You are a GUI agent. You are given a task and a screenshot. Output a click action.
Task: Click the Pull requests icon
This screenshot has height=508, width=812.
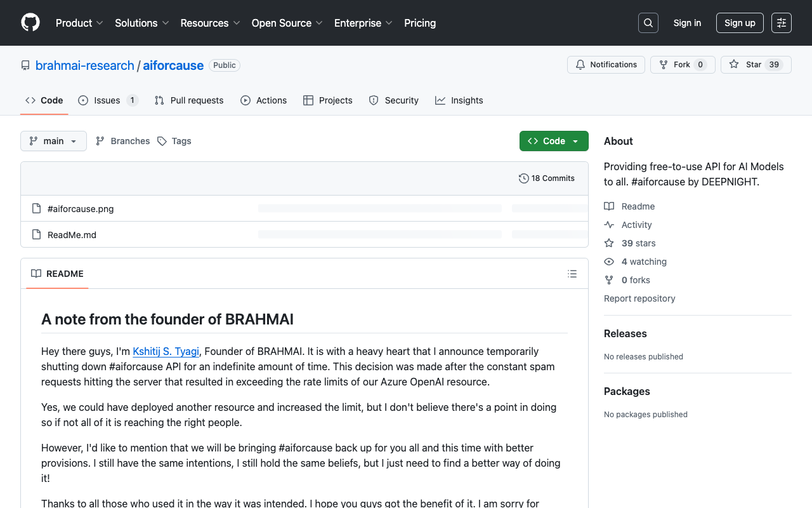coord(159,100)
